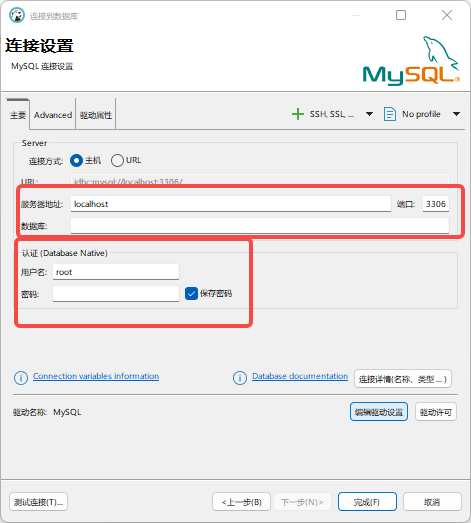Toggle the 保存密码 checkbox
The image size is (471, 523).
click(191, 294)
